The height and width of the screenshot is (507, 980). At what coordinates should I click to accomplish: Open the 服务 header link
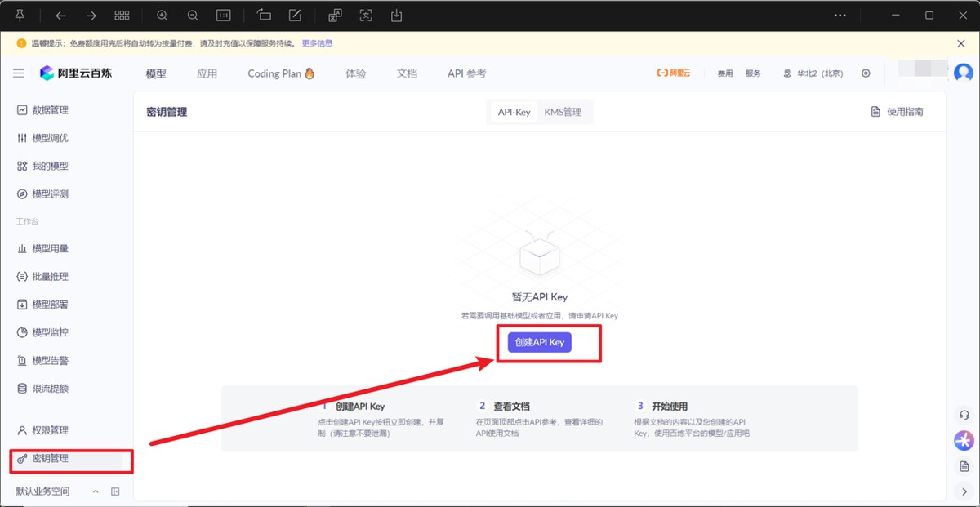click(x=753, y=73)
